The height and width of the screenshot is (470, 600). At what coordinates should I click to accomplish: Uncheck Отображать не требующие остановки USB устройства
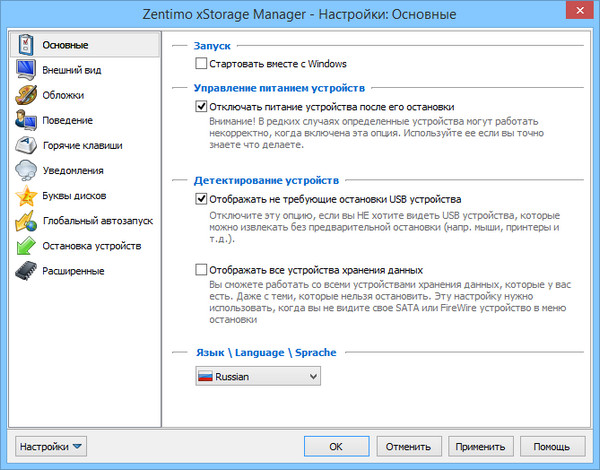(202, 199)
